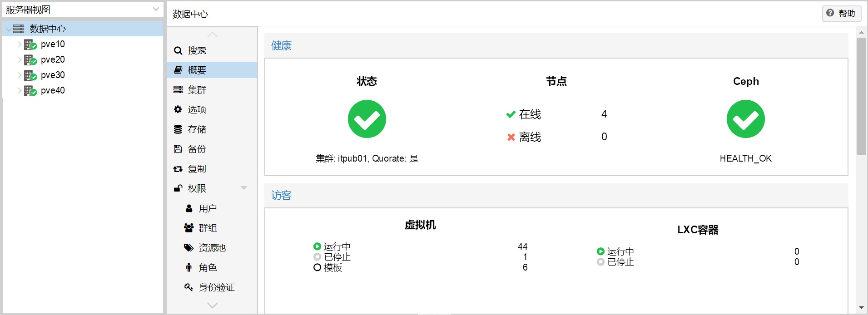
Task: Click the 数据中心 datacenter icon in the tree
Action: point(19,29)
